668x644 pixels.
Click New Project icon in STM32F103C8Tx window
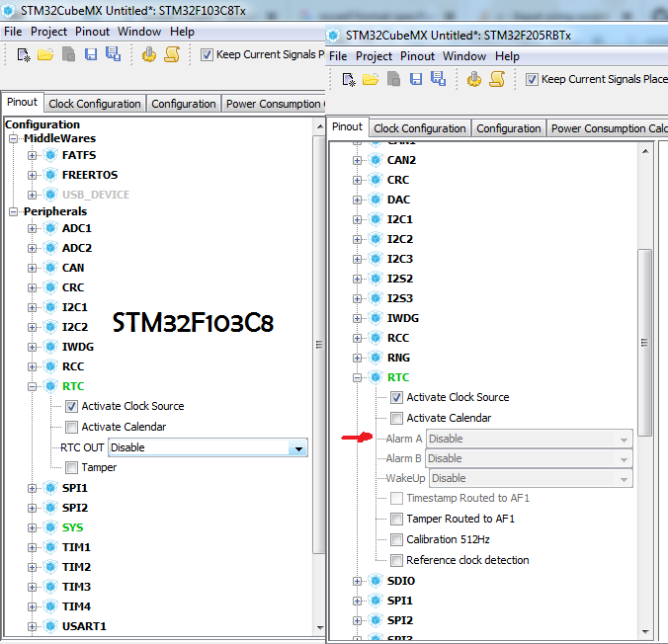point(24,55)
